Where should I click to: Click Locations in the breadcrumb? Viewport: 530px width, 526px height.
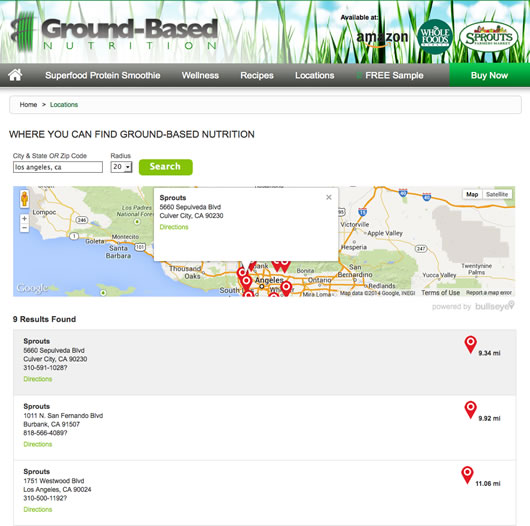coord(64,104)
